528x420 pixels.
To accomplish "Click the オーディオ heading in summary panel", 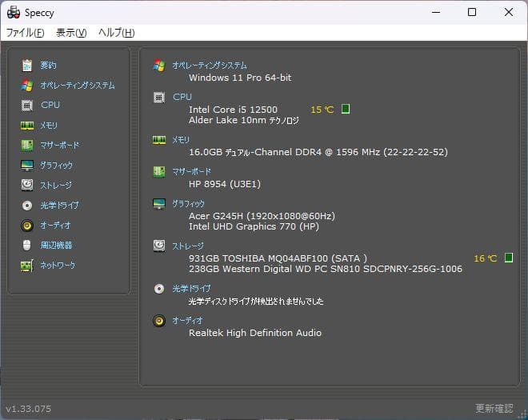I will (x=187, y=321).
